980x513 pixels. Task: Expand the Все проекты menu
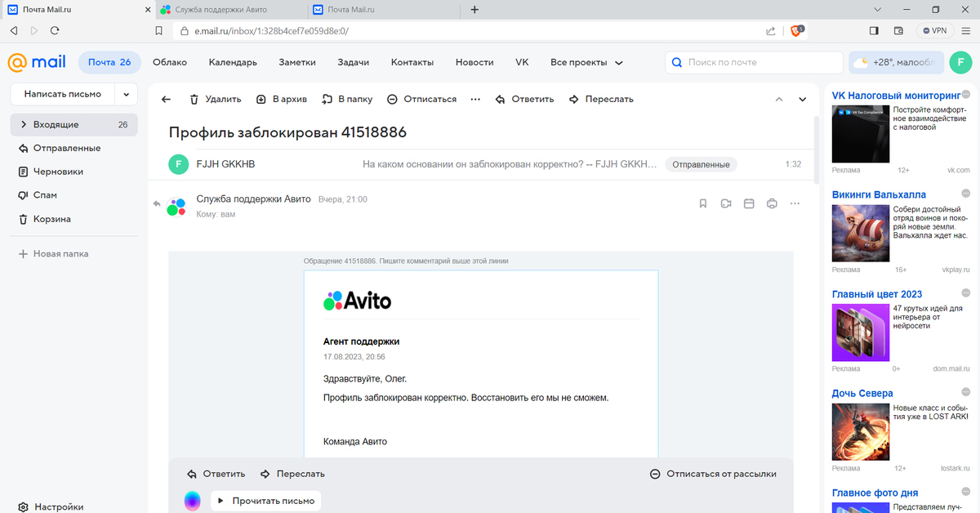586,62
